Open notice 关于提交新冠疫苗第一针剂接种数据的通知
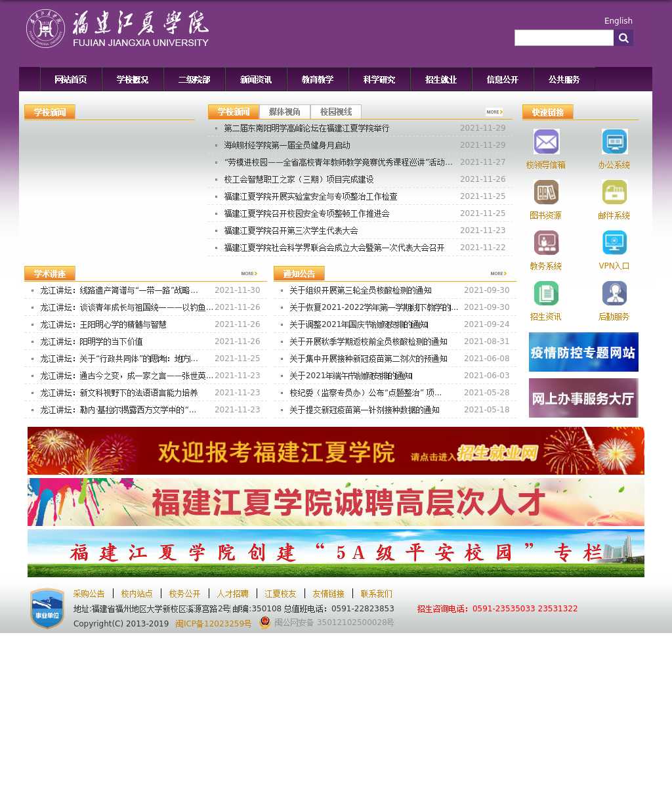Viewport: 672px width, 788px height. pos(364,410)
